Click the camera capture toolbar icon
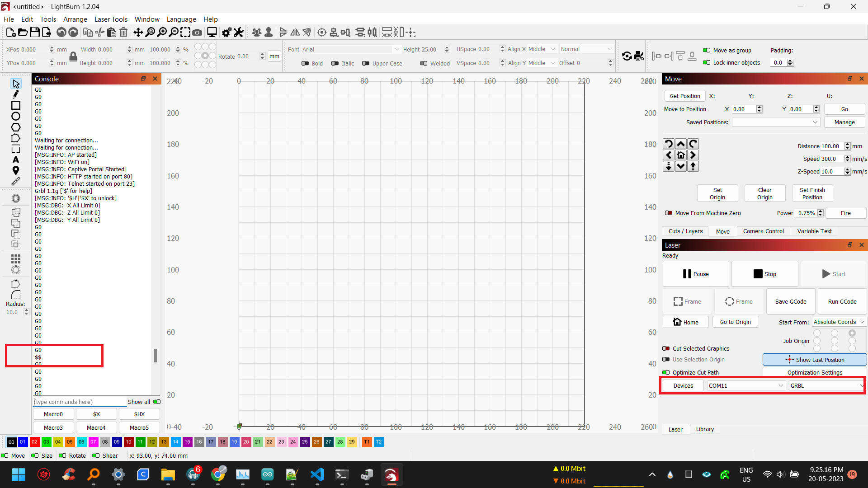The image size is (868, 488). tap(198, 33)
